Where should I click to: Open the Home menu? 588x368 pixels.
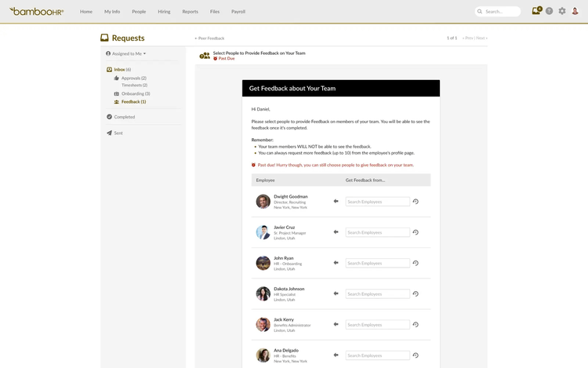pos(86,12)
